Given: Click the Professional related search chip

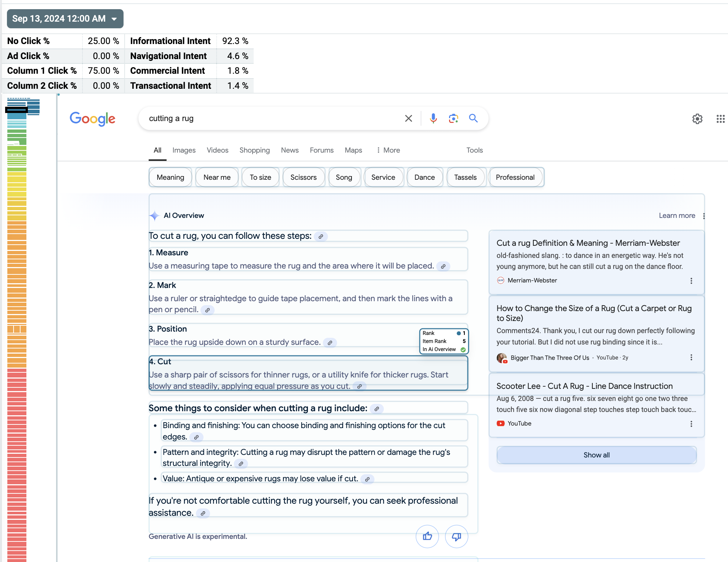Looking at the screenshot, I should point(515,176).
